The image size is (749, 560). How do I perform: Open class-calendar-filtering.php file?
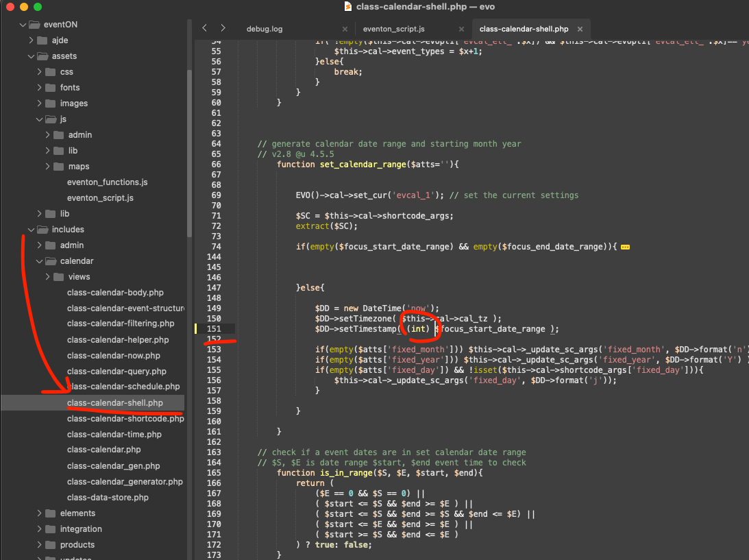pyautogui.click(x=121, y=324)
